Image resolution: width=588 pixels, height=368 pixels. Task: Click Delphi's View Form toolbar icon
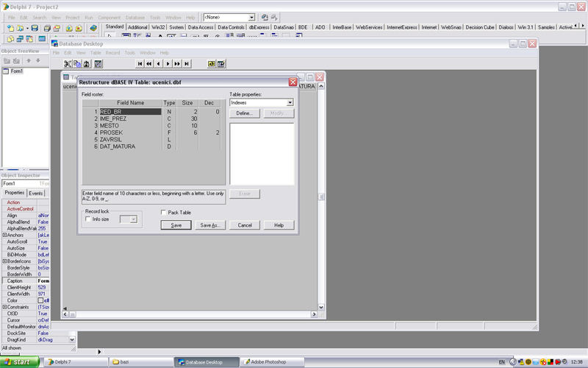20,39
